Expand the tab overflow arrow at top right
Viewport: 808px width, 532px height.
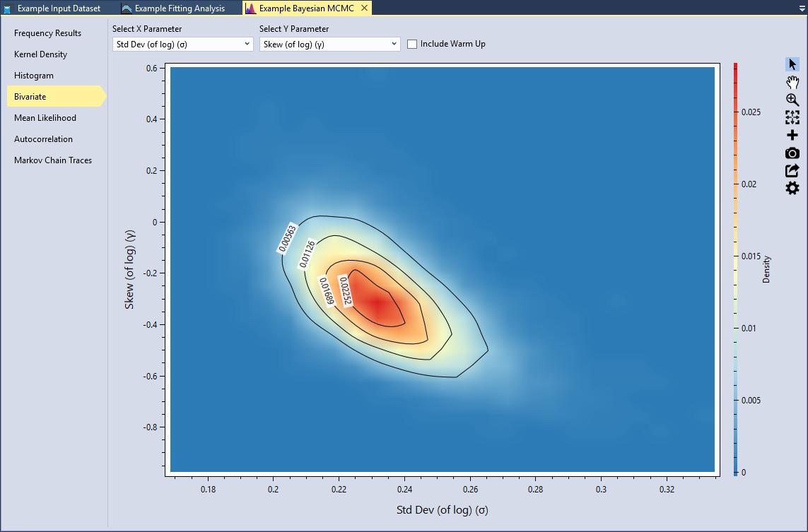801,8
